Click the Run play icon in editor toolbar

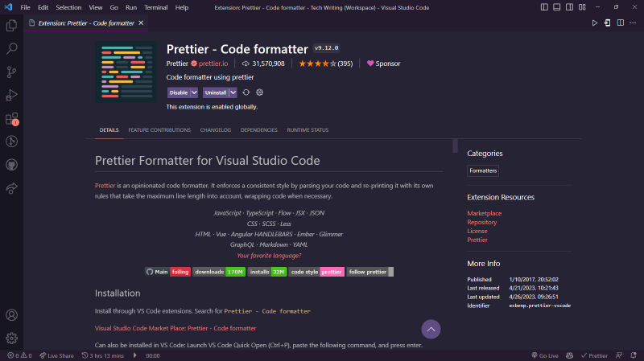594,23
